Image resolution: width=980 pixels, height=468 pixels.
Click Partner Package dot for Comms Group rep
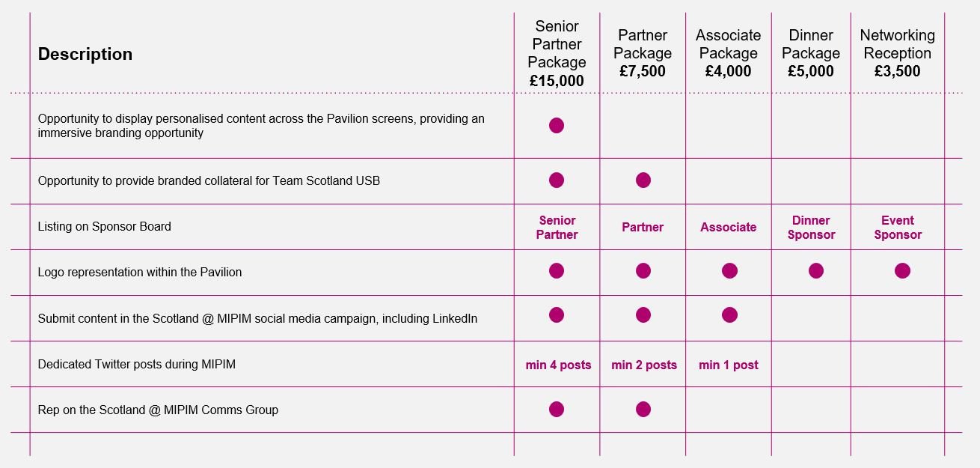tap(643, 410)
